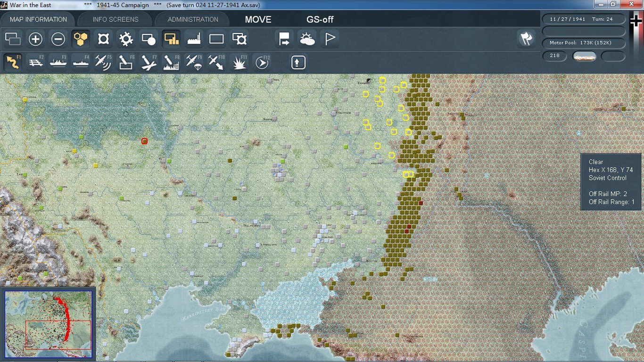Click the crossed flags round button
The width and height of the screenshot is (644, 362).
point(526,39)
